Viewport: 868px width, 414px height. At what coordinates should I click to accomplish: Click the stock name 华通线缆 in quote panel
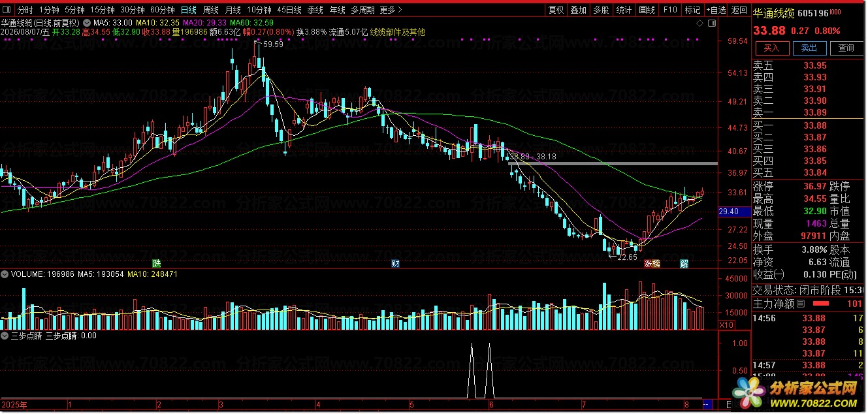coord(773,12)
